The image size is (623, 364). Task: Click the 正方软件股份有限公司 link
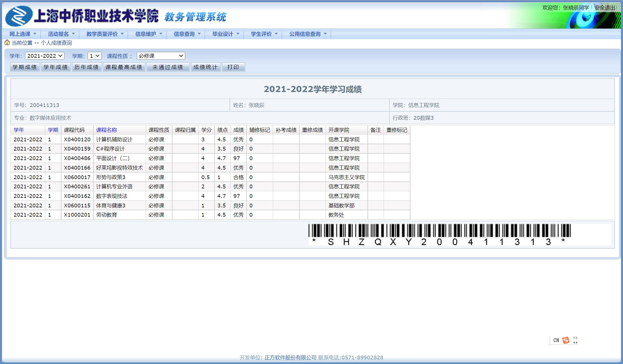290,358
